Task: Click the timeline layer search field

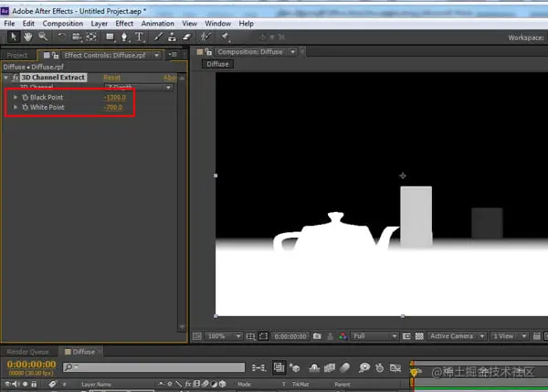Action: (154, 366)
